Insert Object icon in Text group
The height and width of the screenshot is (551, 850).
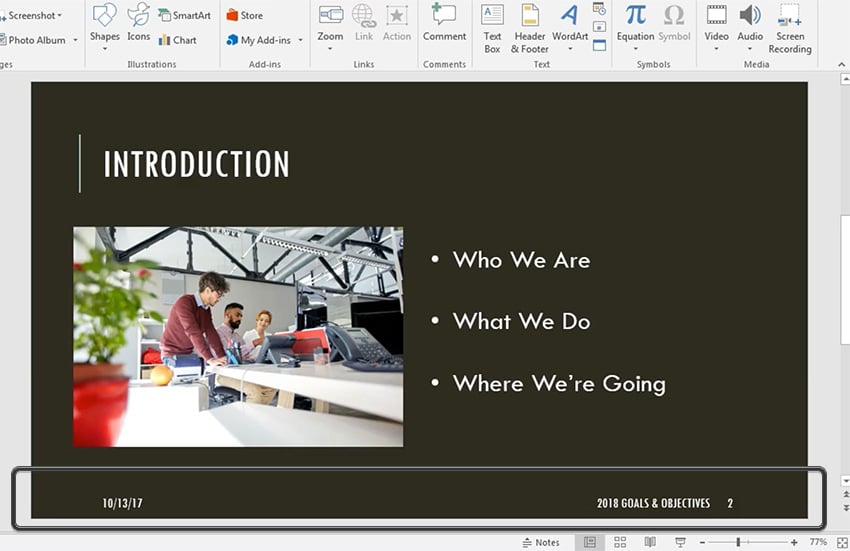599,45
